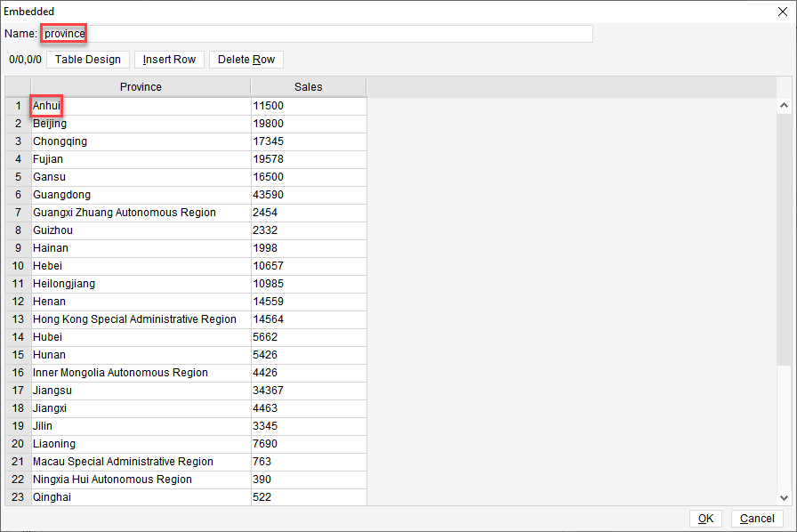This screenshot has width=797, height=532.
Task: Select the Sales column header
Action: click(x=308, y=87)
